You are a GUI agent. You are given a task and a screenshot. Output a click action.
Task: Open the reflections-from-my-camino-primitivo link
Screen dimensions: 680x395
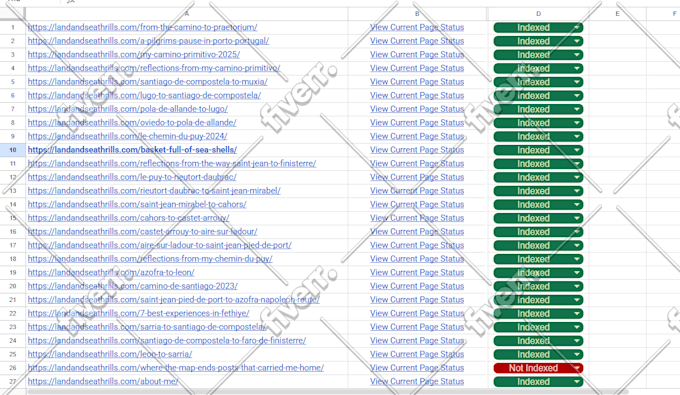[x=154, y=68]
